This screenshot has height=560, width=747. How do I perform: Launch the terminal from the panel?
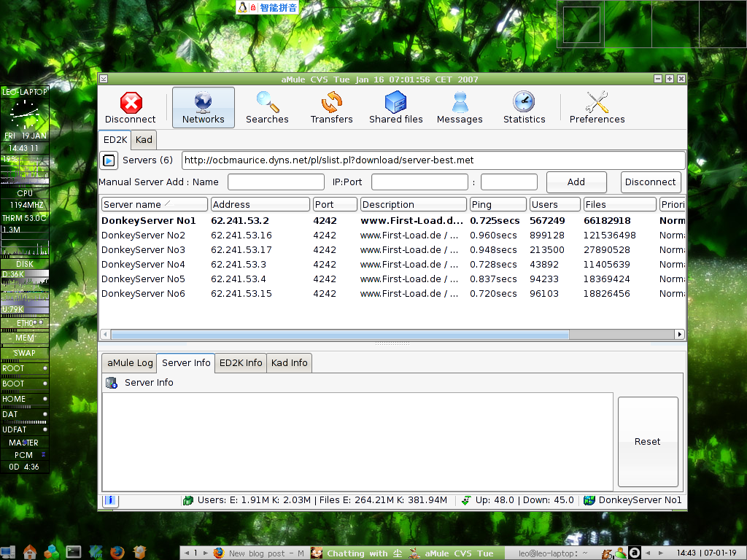[x=74, y=552]
